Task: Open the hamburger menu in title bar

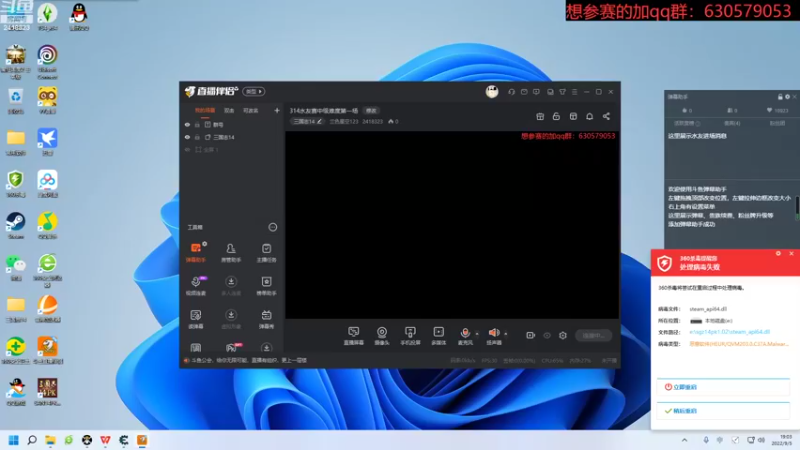Action: click(574, 92)
